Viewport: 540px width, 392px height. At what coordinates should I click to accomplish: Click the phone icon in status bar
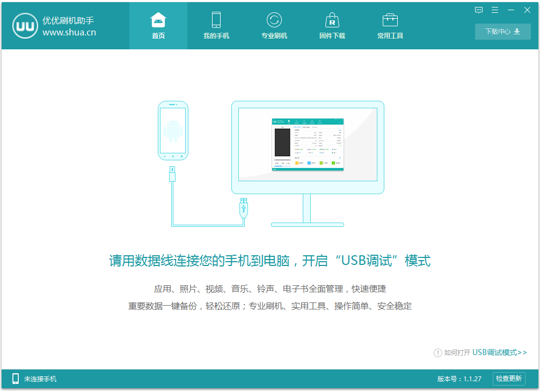pyautogui.click(x=16, y=379)
